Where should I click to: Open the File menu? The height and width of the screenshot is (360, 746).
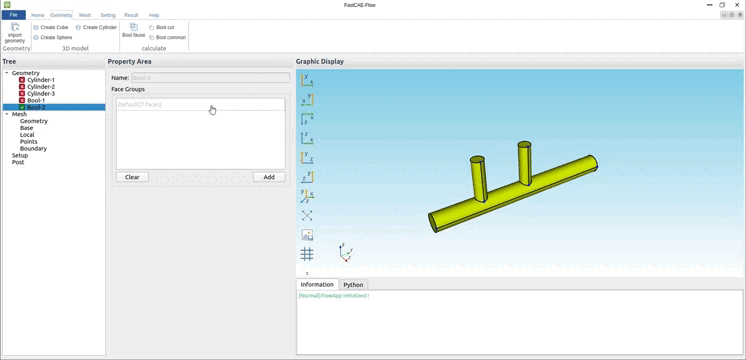pyautogui.click(x=13, y=15)
